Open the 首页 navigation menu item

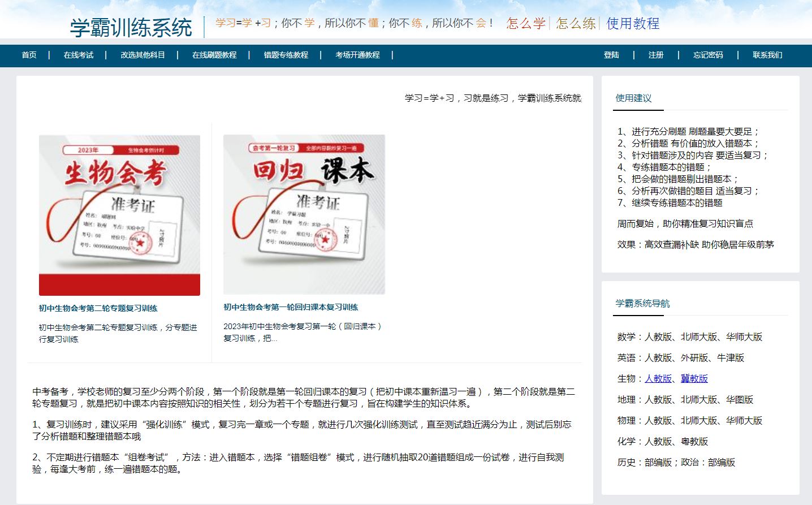[x=29, y=55]
